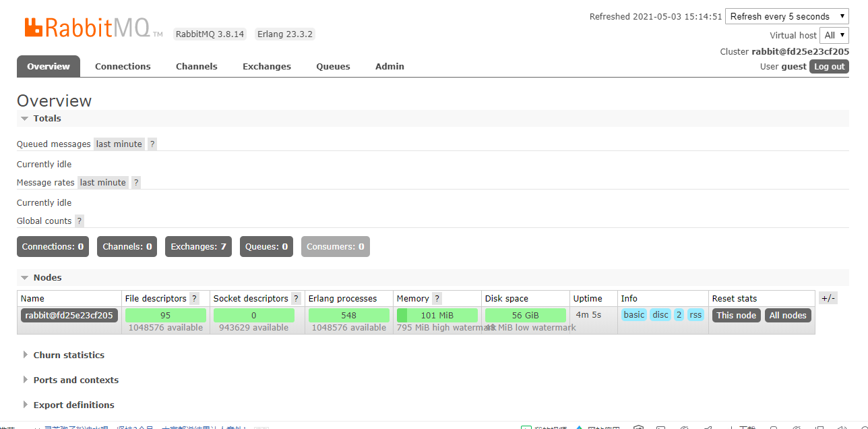Image resolution: width=868 pixels, height=429 pixels.
Task: Open help for Socket descriptors column
Action: [x=296, y=298]
